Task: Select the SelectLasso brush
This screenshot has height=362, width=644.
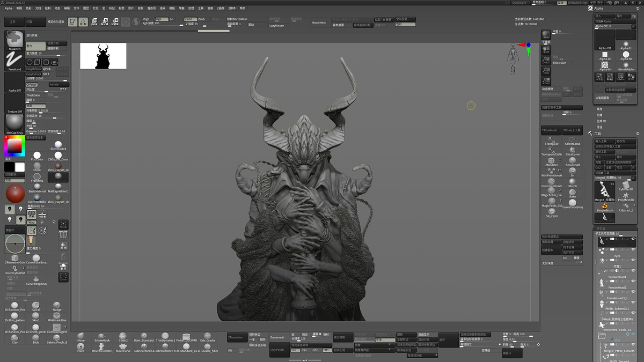Action: [573, 141]
